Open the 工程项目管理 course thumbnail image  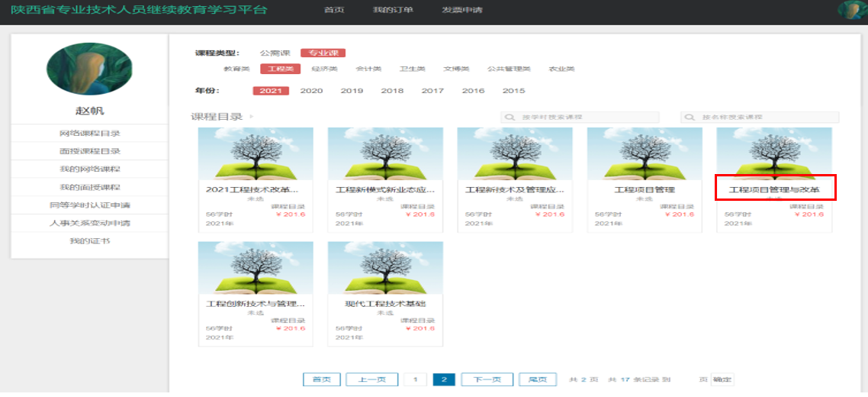[645, 153]
